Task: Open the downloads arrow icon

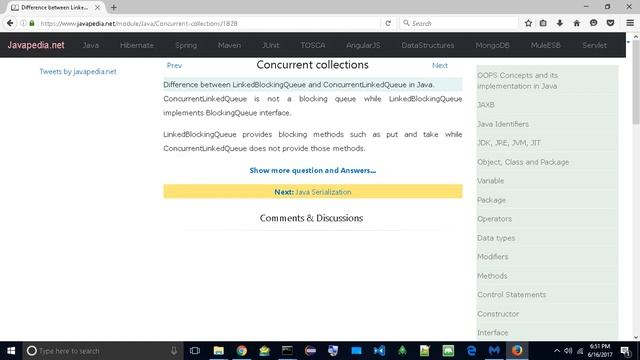Action: coord(560,23)
